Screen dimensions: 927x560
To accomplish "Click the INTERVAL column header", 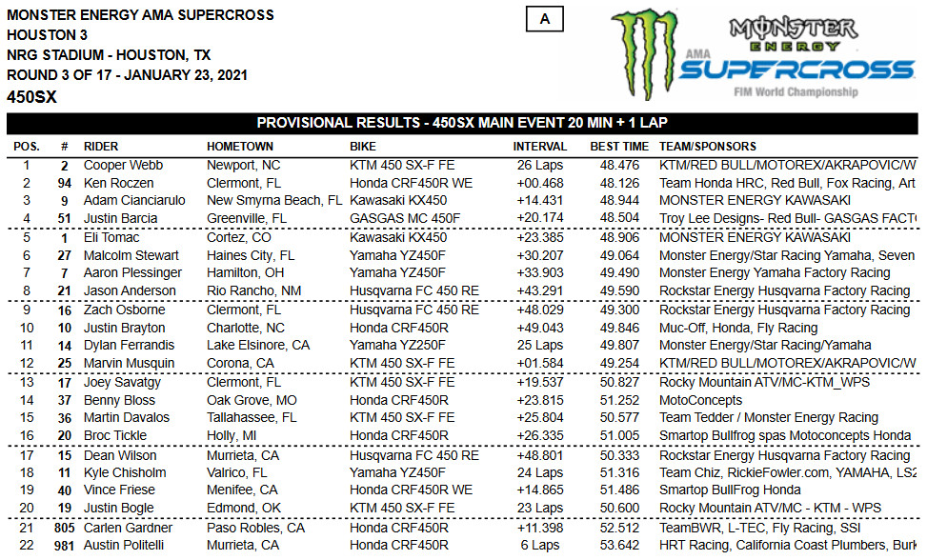I will (x=540, y=147).
